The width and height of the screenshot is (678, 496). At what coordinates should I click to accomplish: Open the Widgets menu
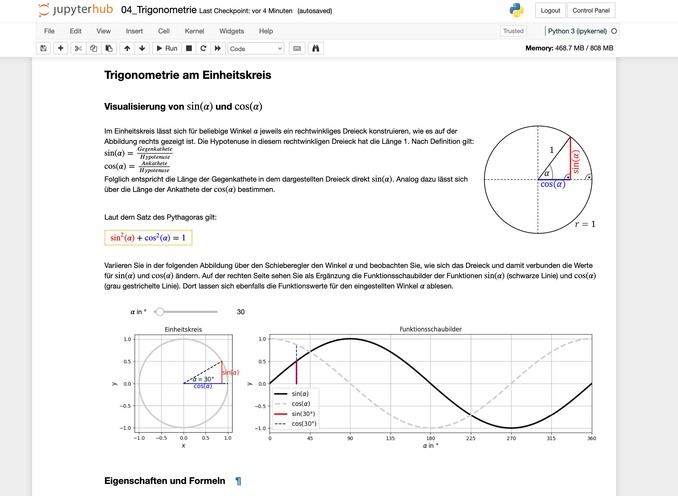tap(230, 31)
